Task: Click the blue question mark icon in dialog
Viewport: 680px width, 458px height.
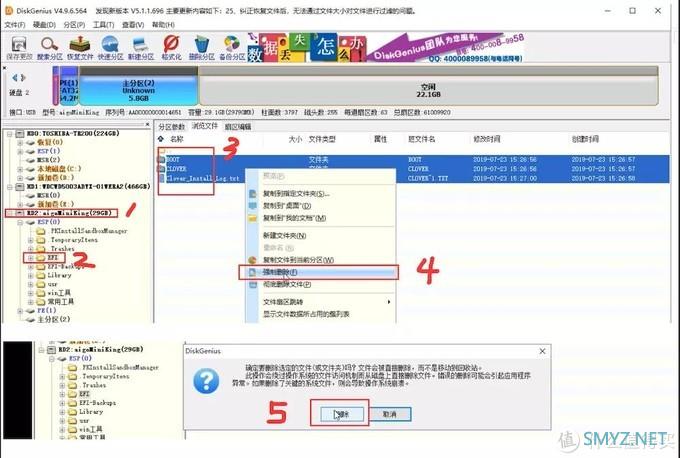Action: tap(206, 380)
